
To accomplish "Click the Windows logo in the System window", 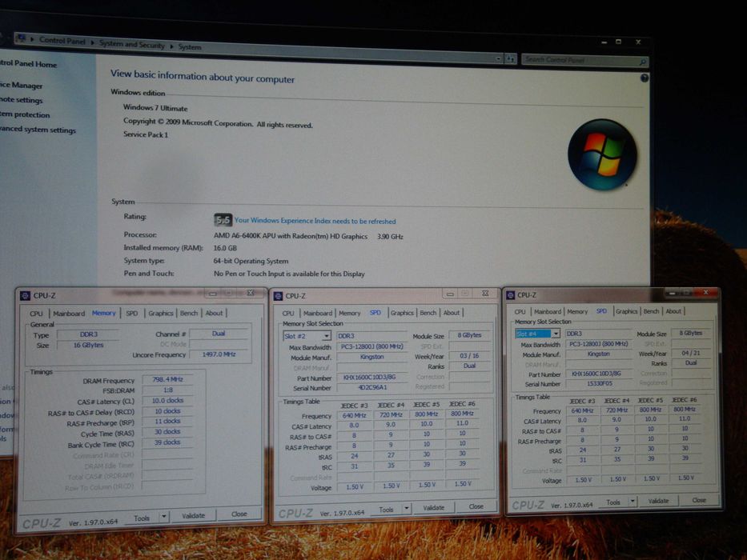I will 602,154.
